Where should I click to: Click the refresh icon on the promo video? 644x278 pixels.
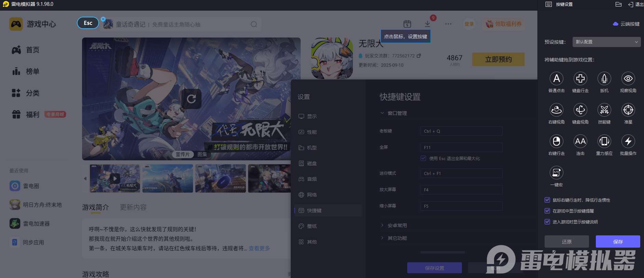pyautogui.click(x=191, y=99)
